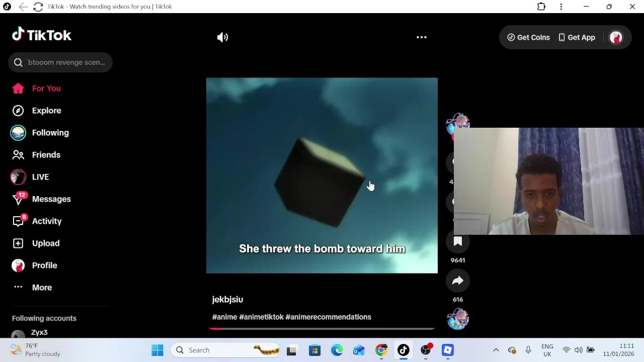Open Wi-Fi network settings
The height and width of the screenshot is (362, 644).
567,350
